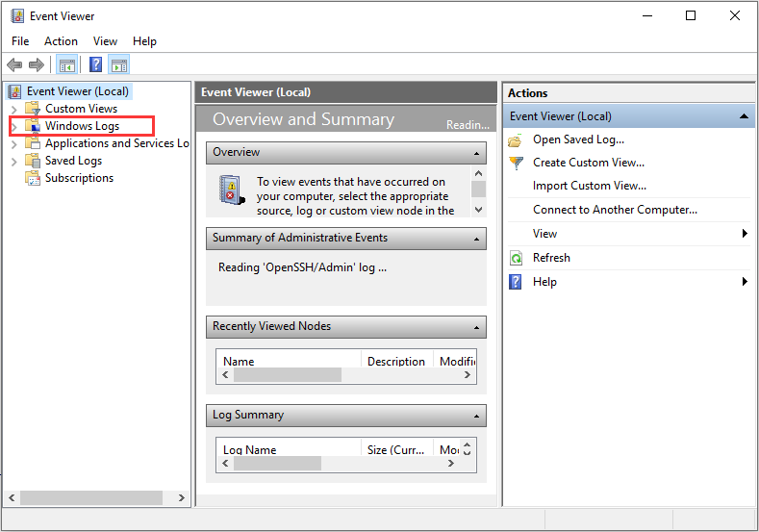
Task: Collapse the Event Viewer (Local) actions group
Action: pyautogui.click(x=744, y=116)
